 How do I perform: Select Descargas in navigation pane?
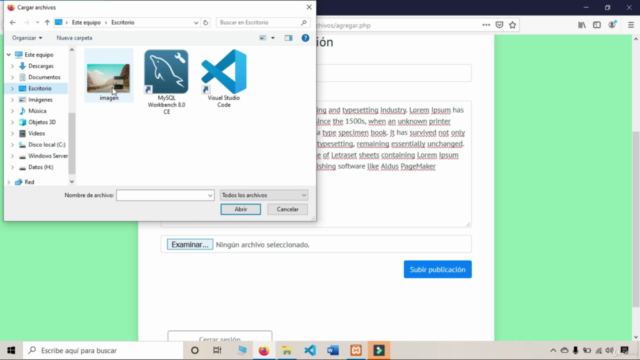[40, 66]
